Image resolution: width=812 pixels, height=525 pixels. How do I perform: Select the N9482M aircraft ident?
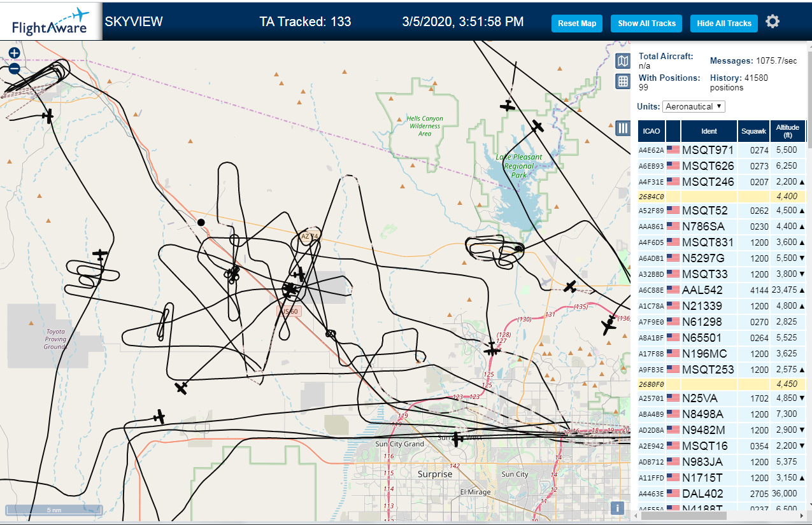pos(704,430)
